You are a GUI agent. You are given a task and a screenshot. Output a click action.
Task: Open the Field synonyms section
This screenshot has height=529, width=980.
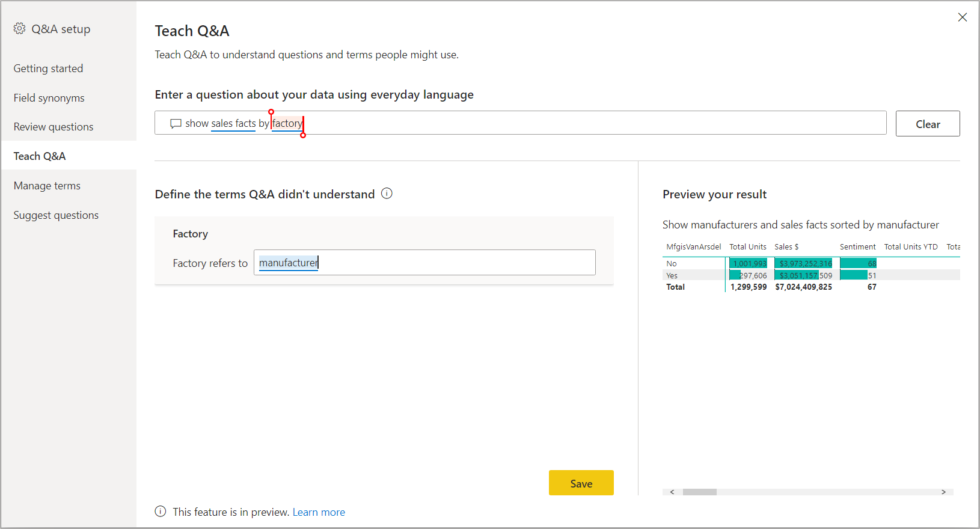[49, 98]
